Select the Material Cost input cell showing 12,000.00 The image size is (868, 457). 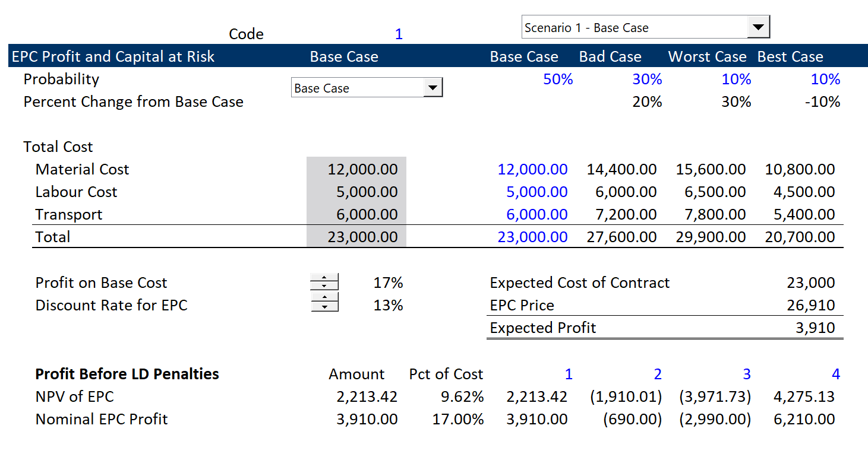356,169
